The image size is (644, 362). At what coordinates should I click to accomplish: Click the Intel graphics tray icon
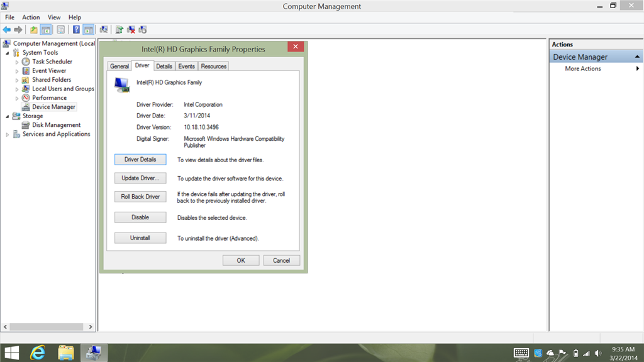pos(538,353)
